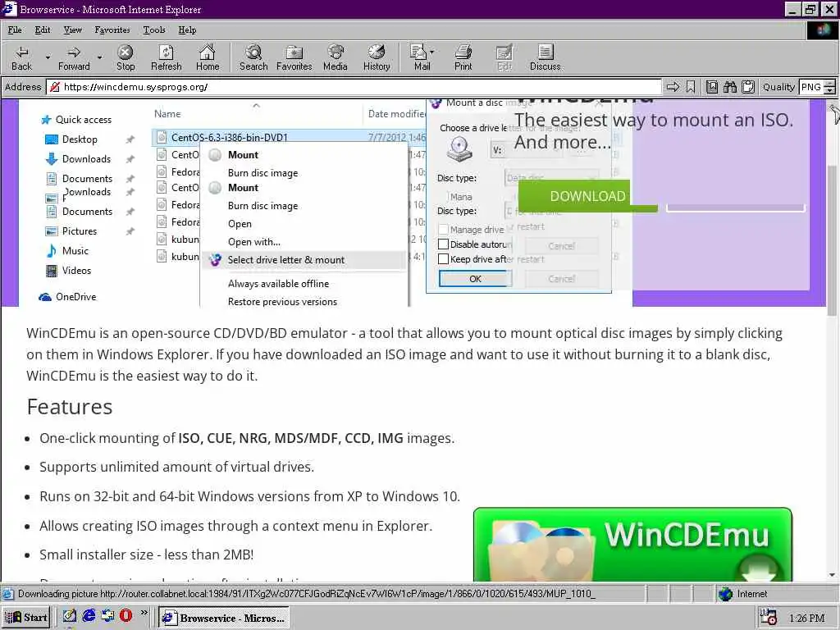Screen dimensions: 840x630
Task: Click the system tray scheduler icon
Action: 769,617
